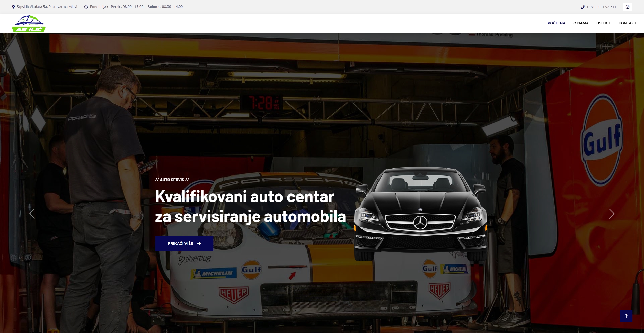644x333 pixels.
Task: Click the location pin icon
Action: coord(13,7)
